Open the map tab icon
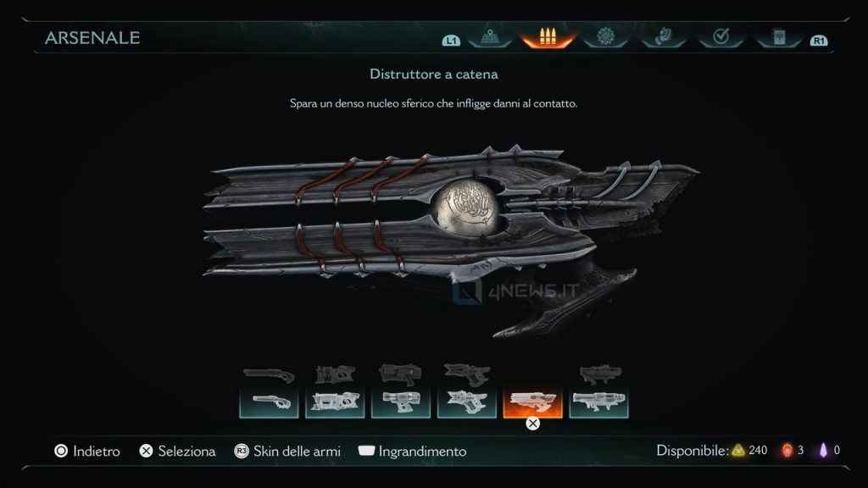The image size is (868, 488). (x=490, y=37)
